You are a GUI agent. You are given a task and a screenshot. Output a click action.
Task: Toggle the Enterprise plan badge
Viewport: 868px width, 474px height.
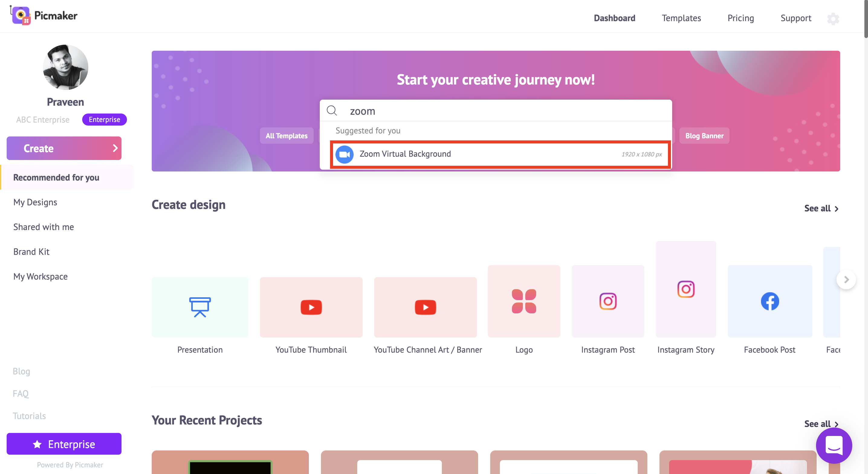pyautogui.click(x=103, y=119)
